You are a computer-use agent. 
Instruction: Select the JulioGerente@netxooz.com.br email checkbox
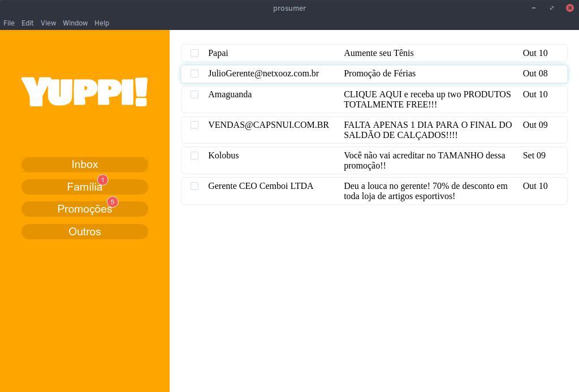(x=195, y=74)
